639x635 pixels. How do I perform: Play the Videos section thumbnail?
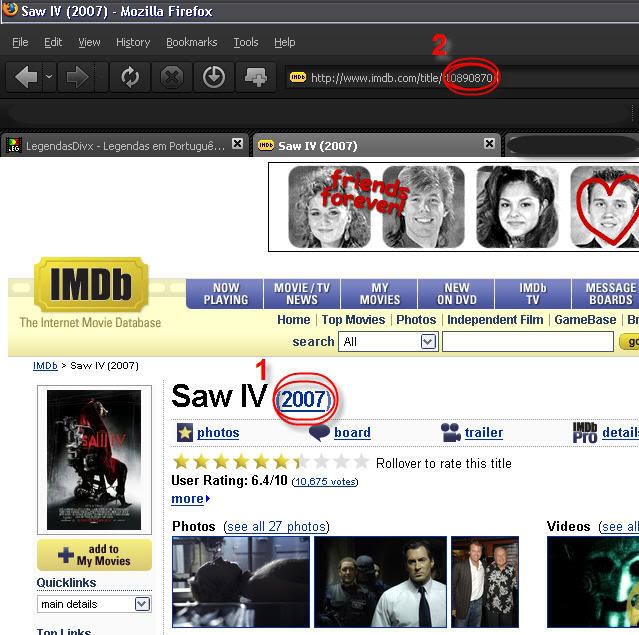[593, 582]
